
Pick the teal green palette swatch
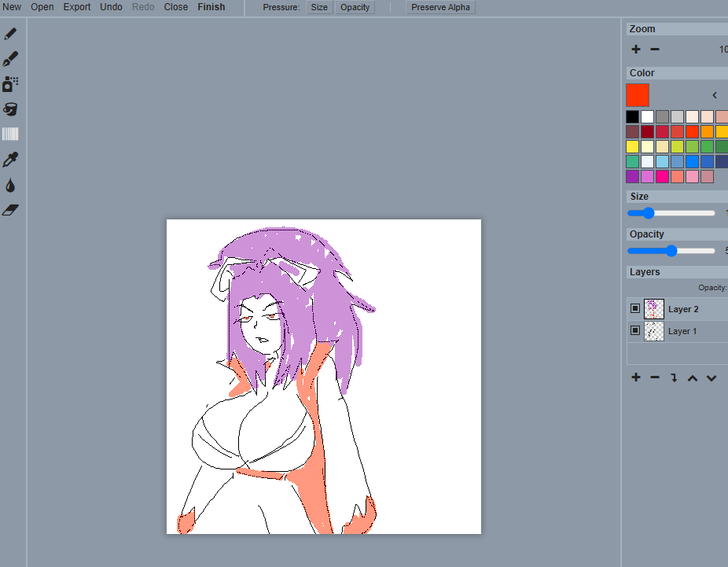coord(632,161)
